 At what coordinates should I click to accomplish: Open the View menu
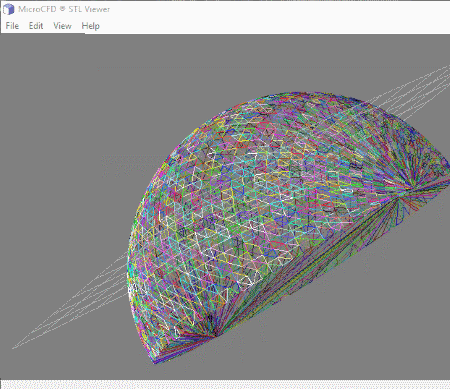[62, 26]
